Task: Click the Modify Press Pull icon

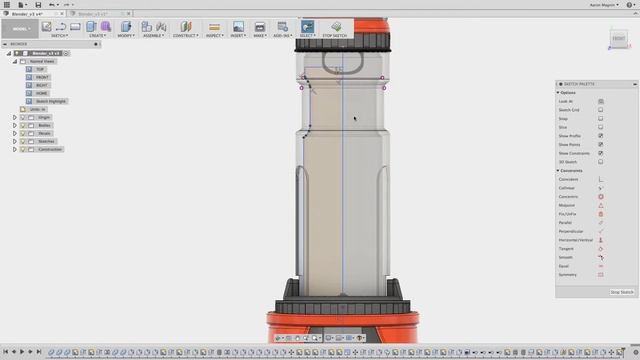Action: (x=126, y=27)
